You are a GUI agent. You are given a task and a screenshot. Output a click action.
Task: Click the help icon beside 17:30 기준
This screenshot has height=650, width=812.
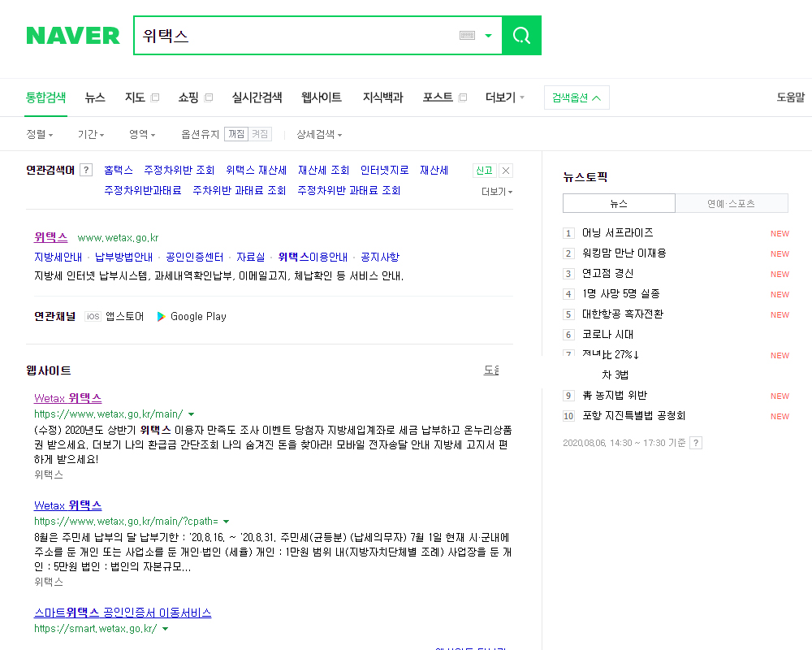click(x=696, y=443)
